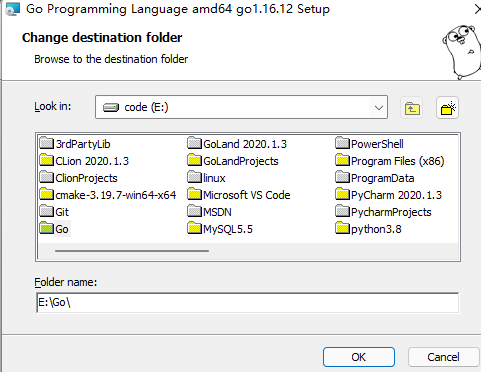Image resolution: width=481 pixels, height=372 pixels.
Task: Select the Go folder icon
Action: pyautogui.click(x=47, y=229)
